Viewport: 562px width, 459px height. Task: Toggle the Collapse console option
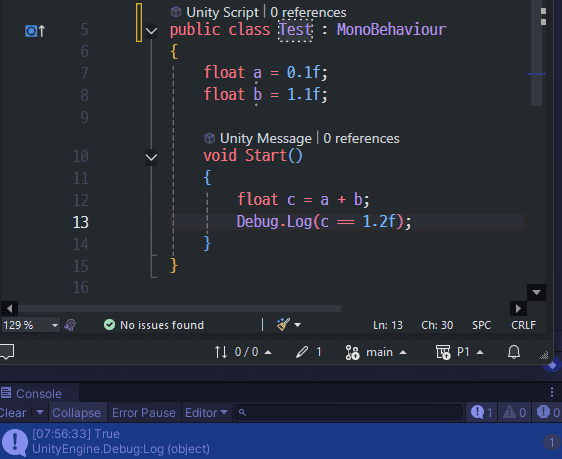pos(76,413)
